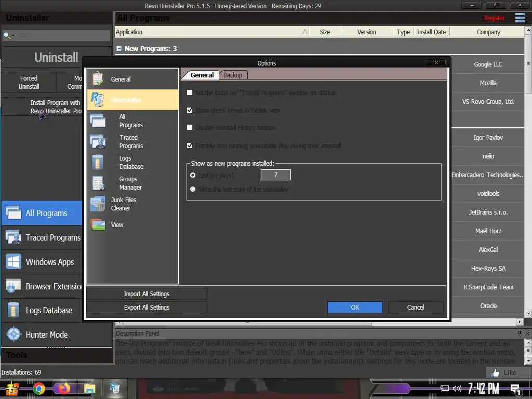Click the red Register link
The width and height of the screenshot is (532, 399).
[x=494, y=18]
